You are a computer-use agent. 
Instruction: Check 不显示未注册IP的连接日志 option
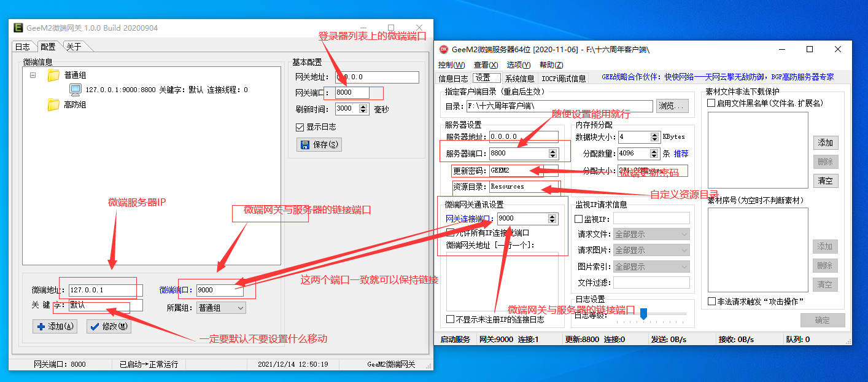(451, 319)
